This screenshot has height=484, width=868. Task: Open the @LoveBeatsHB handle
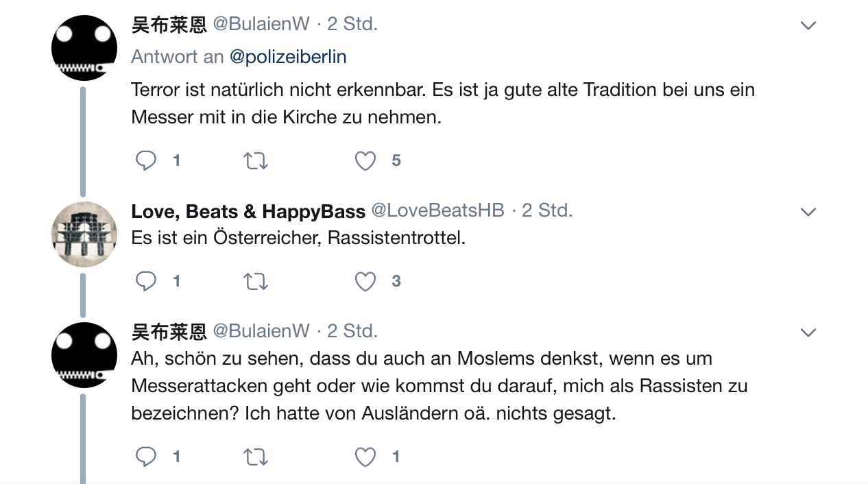[x=437, y=210]
